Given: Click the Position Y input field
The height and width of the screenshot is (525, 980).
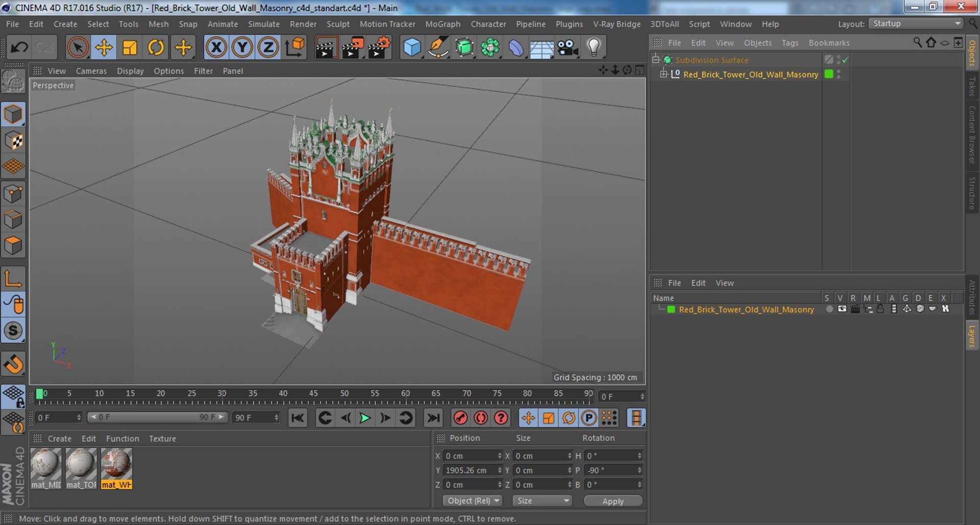Looking at the screenshot, I should pos(472,470).
